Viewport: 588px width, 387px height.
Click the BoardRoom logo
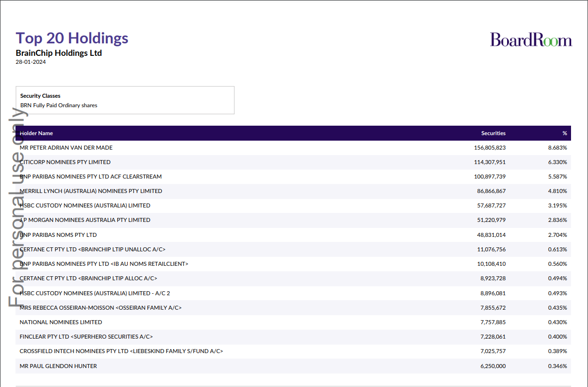point(531,40)
